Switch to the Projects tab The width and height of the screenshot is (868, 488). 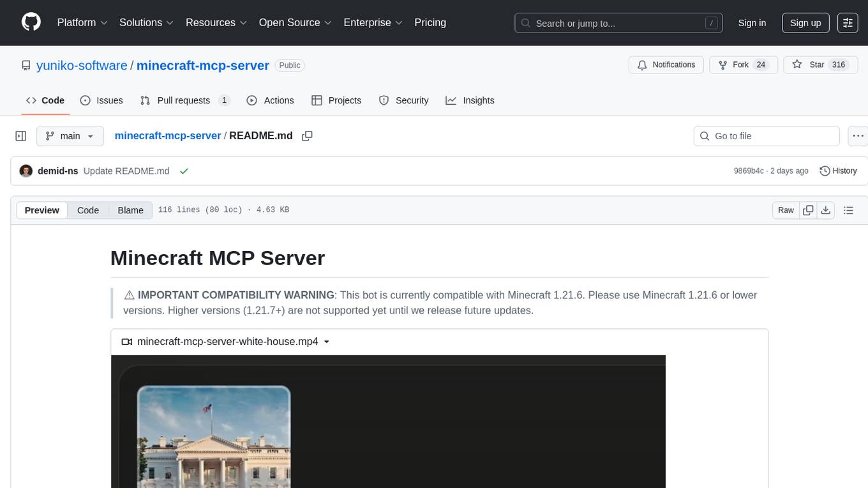pyautogui.click(x=336, y=100)
